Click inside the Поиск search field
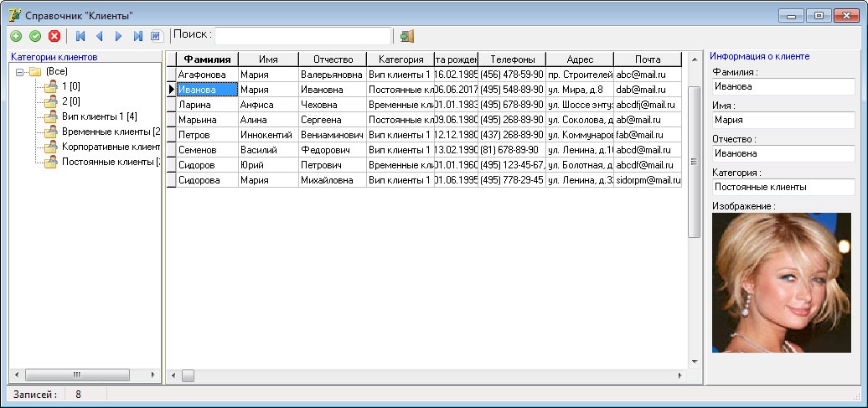This screenshot has width=868, height=408. (302, 35)
